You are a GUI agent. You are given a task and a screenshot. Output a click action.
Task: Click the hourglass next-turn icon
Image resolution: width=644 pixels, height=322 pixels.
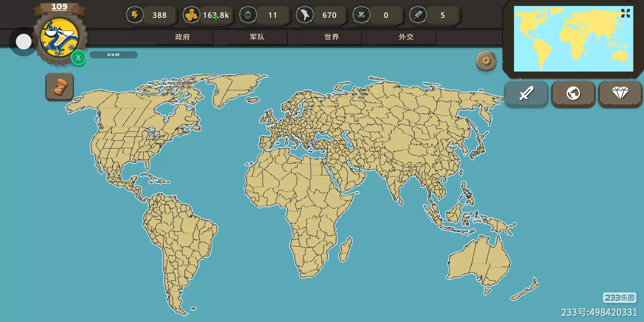coord(60,87)
